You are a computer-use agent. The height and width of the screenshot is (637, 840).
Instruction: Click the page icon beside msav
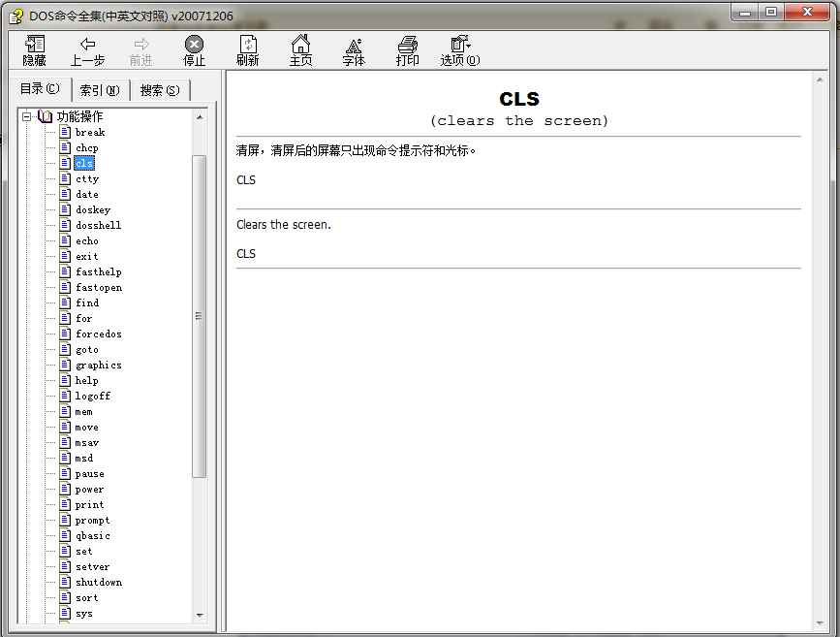pos(65,442)
